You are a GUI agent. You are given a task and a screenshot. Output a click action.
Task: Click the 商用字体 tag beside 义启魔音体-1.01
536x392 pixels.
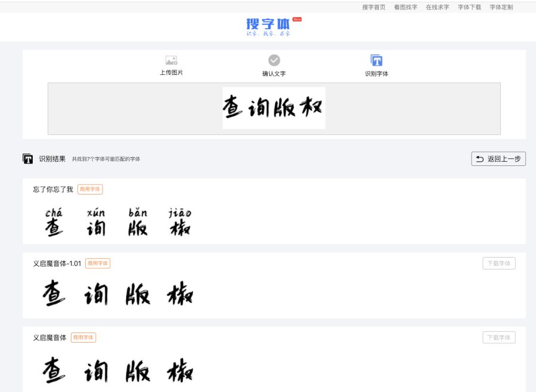(98, 264)
